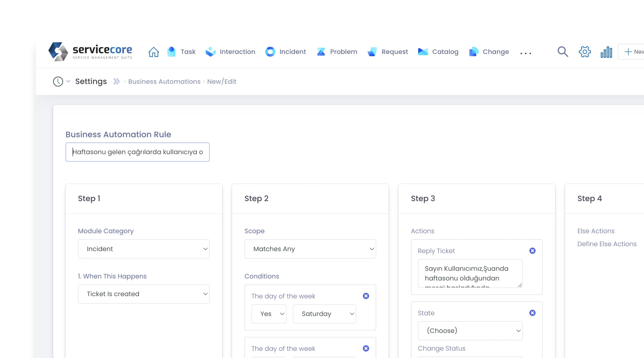Open the settings gear icon

(585, 52)
